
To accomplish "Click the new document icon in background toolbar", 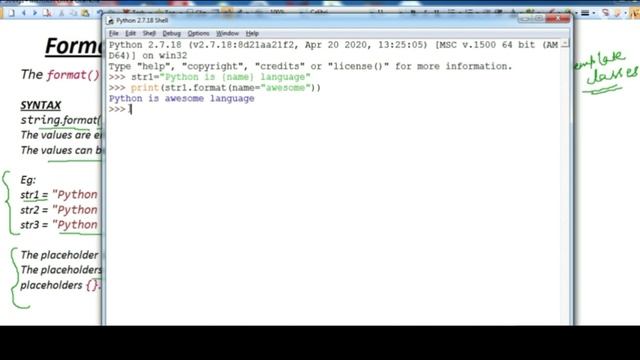I will point(11,13).
